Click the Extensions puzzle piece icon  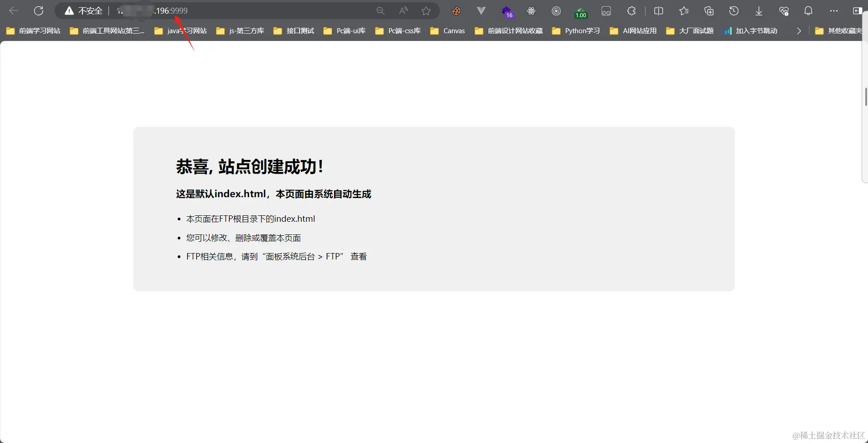(631, 11)
